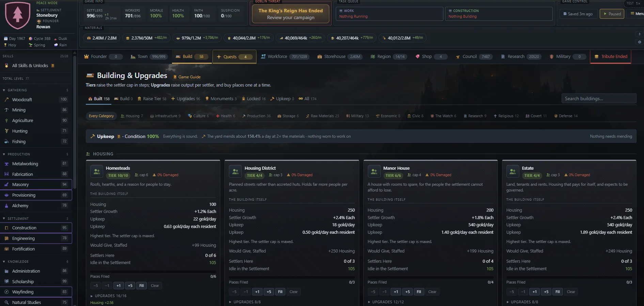Click the Stonebury settlement shield emblem

click(18, 15)
